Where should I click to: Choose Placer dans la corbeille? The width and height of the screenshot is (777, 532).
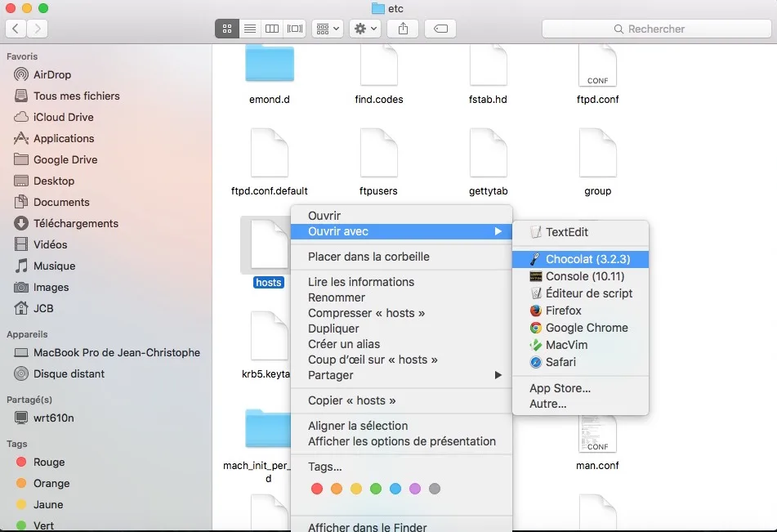click(401, 257)
